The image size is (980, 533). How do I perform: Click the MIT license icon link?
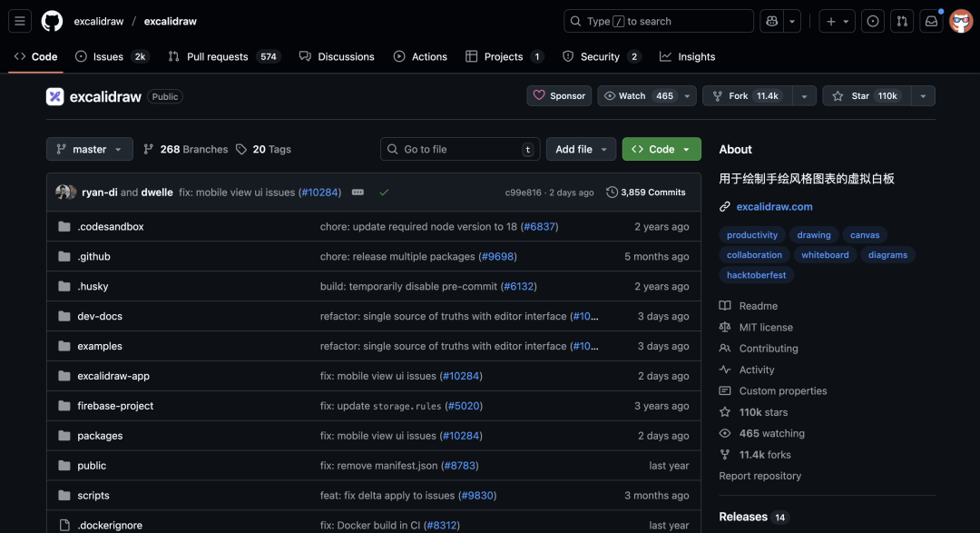pyautogui.click(x=724, y=327)
